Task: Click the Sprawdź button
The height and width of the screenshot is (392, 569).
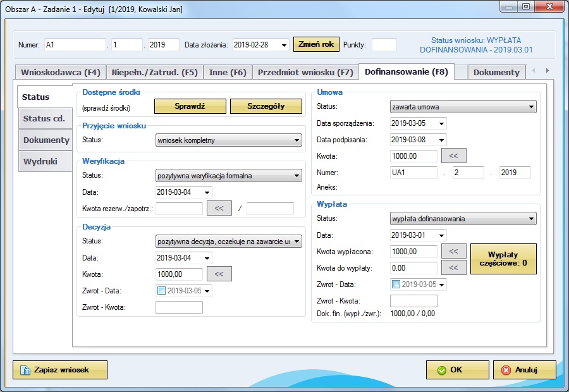Action: (x=190, y=106)
